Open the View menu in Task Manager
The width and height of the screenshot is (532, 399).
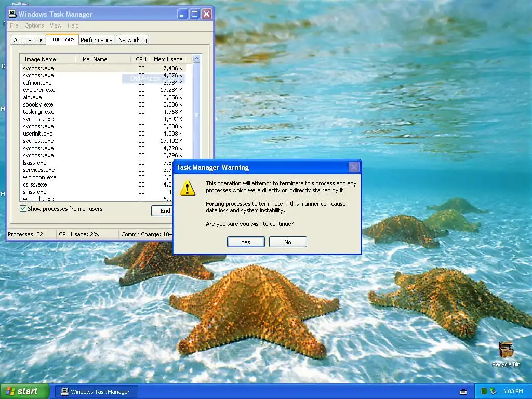(x=56, y=25)
